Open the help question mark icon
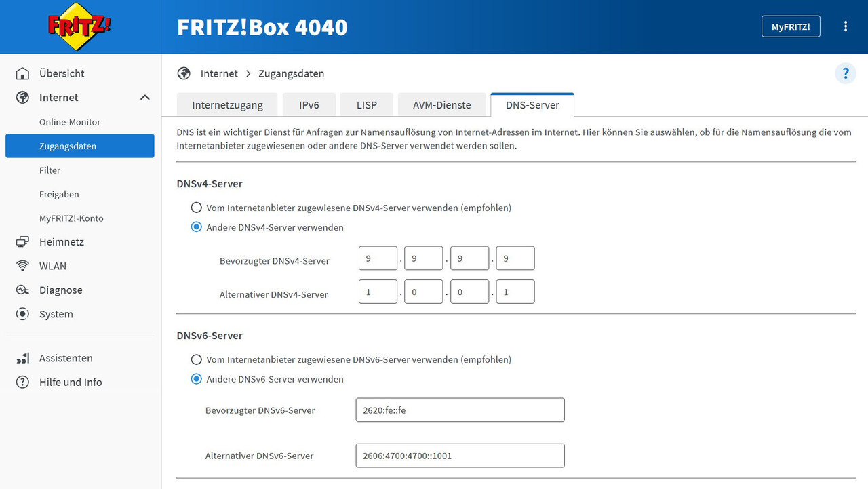Viewport: 868px width, 489px height. [846, 73]
